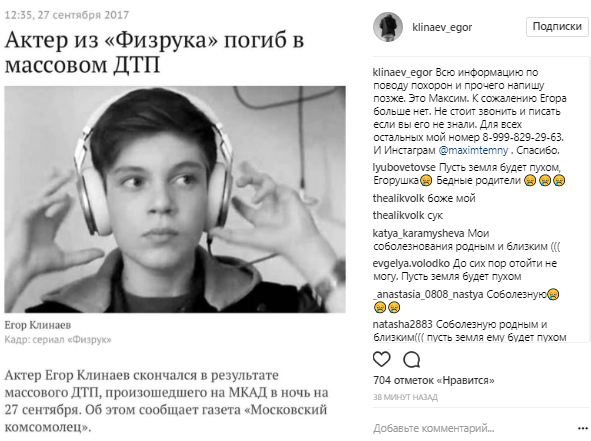
Task: Open the three dots more options menu
Action: pos(582,428)
